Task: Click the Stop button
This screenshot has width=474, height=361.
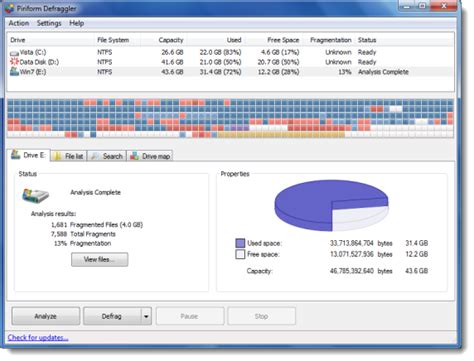Action: (261, 316)
